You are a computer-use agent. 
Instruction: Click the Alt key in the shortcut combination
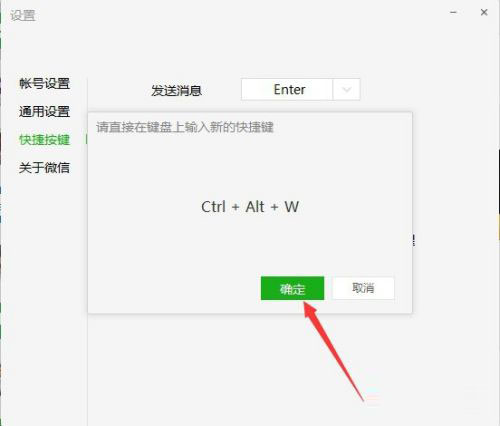point(255,207)
